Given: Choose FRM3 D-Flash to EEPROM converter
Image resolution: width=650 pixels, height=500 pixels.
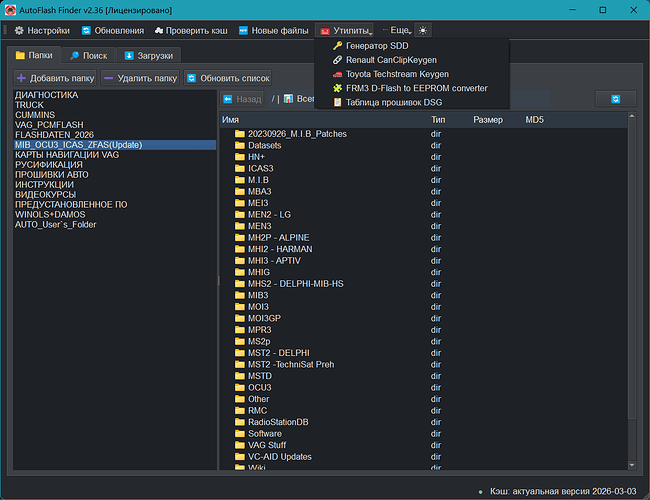Looking at the screenshot, I should [x=415, y=88].
